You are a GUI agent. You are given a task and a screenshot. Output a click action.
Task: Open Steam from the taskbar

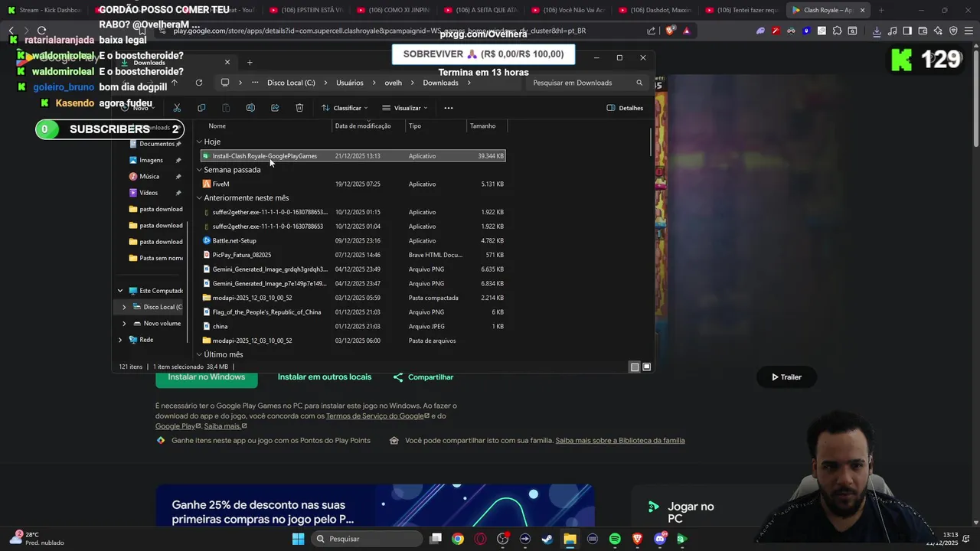(x=547, y=539)
